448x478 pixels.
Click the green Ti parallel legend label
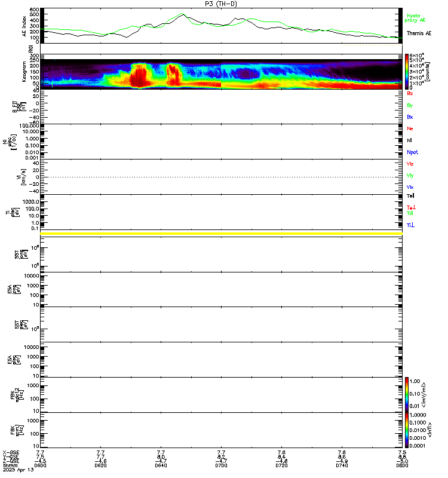[x=410, y=213]
